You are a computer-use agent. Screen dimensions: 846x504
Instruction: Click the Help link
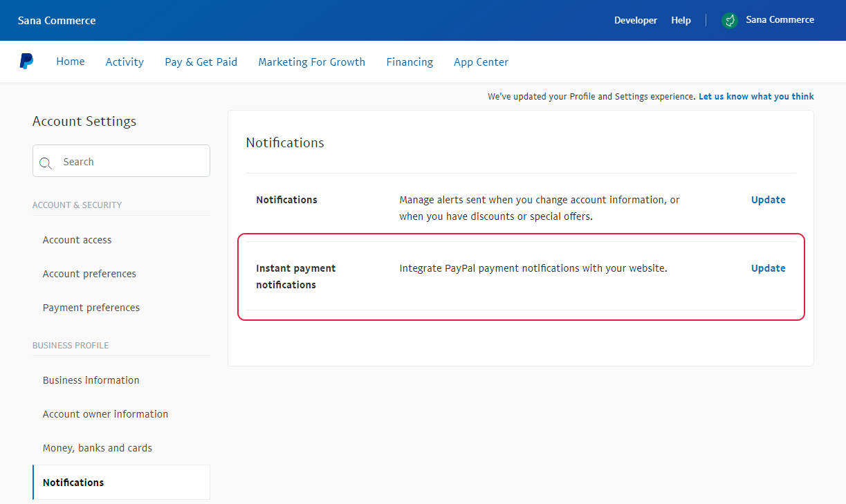tap(681, 20)
